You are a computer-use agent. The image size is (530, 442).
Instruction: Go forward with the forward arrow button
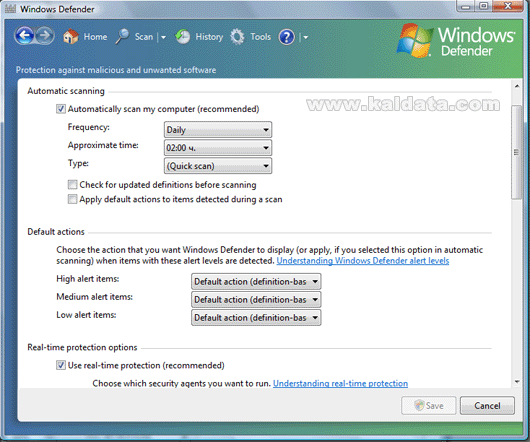point(45,35)
